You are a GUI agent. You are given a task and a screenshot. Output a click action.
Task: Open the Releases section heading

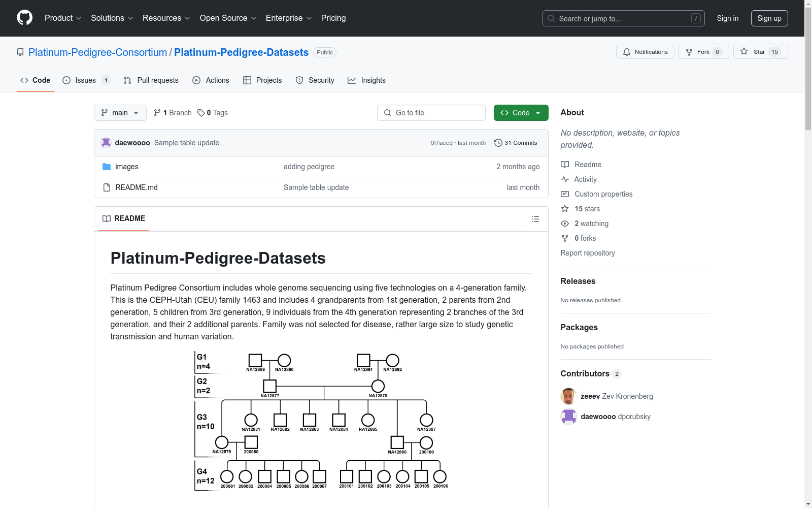point(578,281)
